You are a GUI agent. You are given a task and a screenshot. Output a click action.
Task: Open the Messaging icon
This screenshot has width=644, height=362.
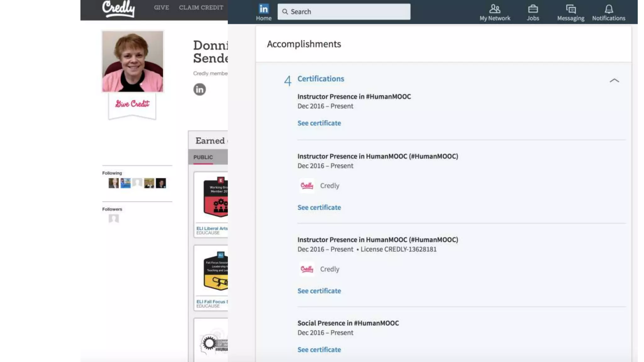pos(571,9)
